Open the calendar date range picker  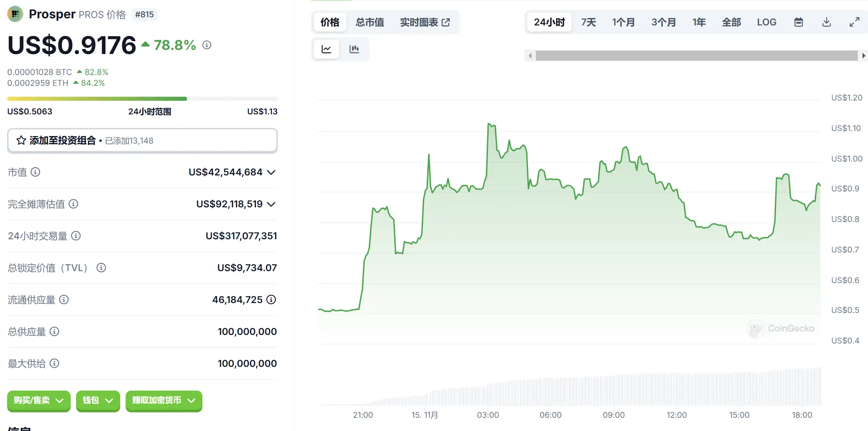click(798, 22)
